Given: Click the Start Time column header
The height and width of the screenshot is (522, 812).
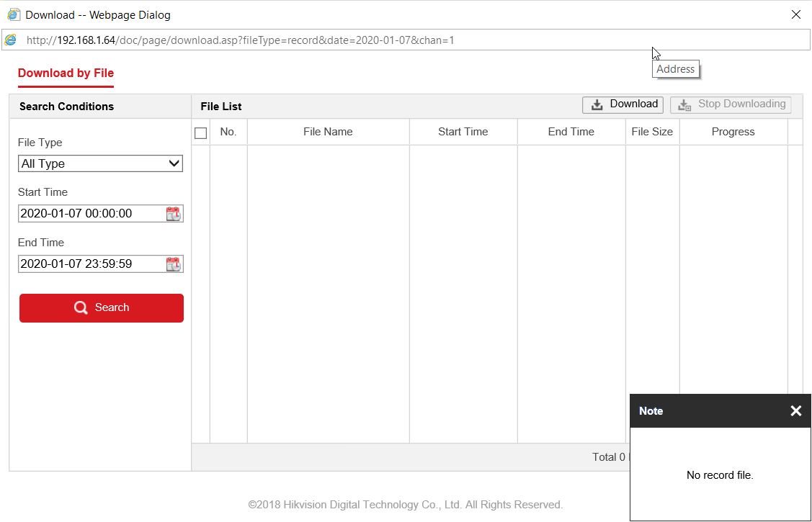Looking at the screenshot, I should [x=463, y=132].
